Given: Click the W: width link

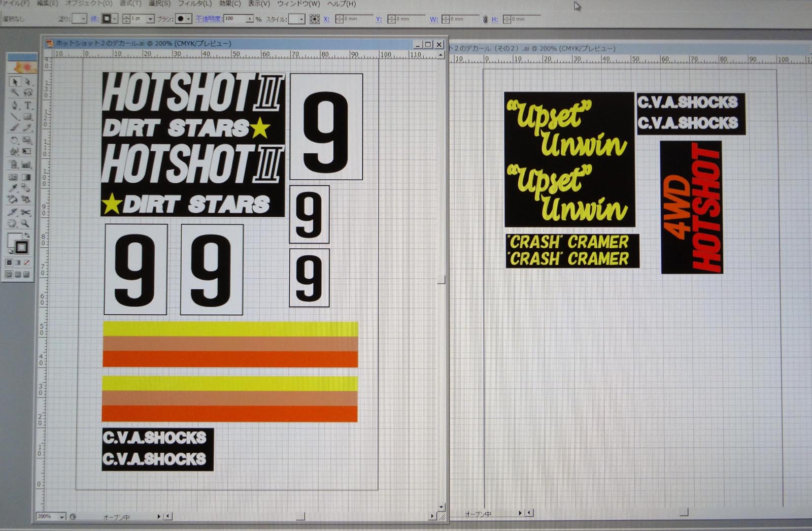Looking at the screenshot, I should coord(433,19).
